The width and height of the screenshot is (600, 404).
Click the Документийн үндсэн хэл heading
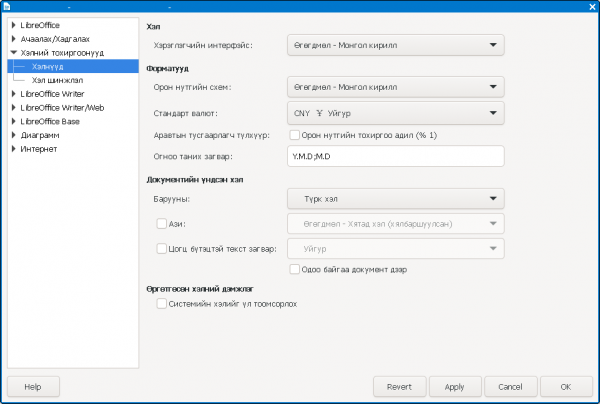click(195, 180)
